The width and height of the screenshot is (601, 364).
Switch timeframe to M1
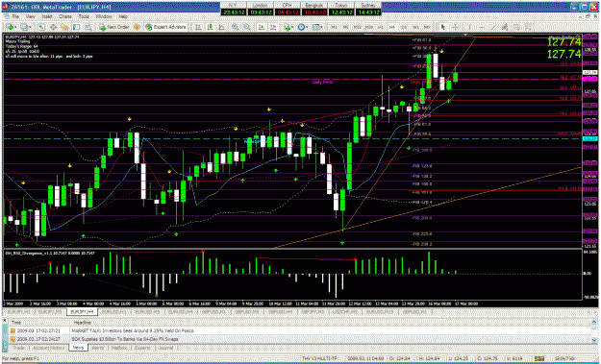(335, 27)
